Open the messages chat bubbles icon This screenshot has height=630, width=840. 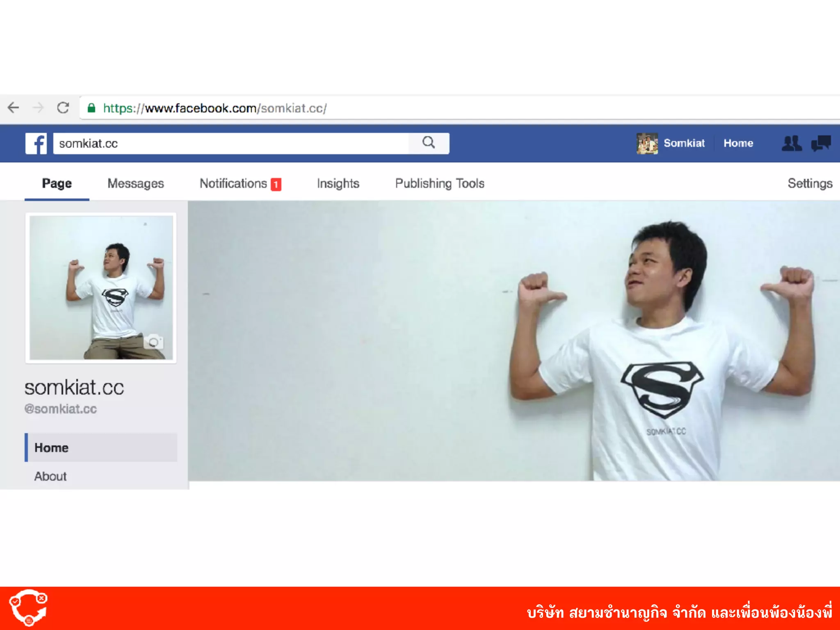pyautogui.click(x=821, y=143)
